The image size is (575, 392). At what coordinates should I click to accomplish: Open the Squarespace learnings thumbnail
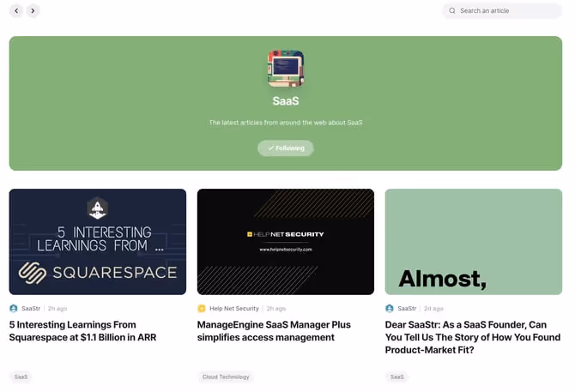[x=98, y=242]
